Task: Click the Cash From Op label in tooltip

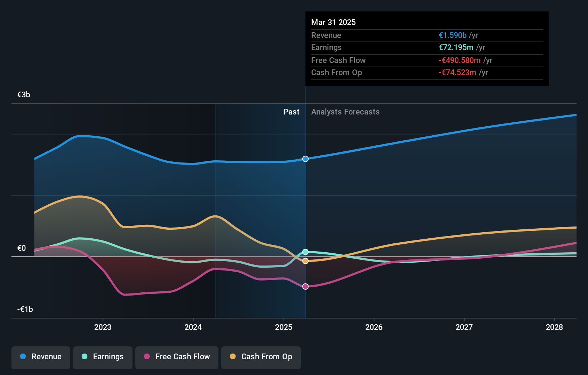Action: pyautogui.click(x=337, y=72)
